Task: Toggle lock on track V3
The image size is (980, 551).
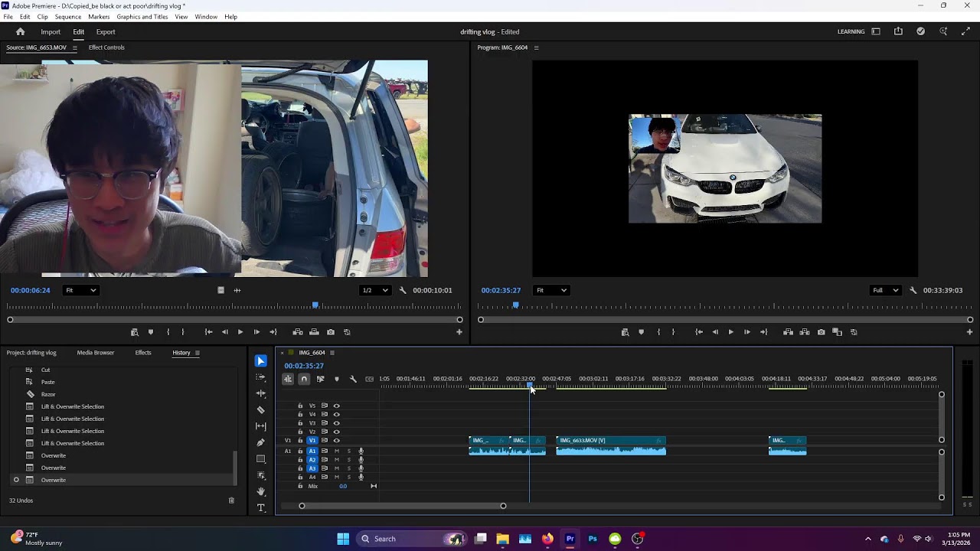Action: coord(300,423)
